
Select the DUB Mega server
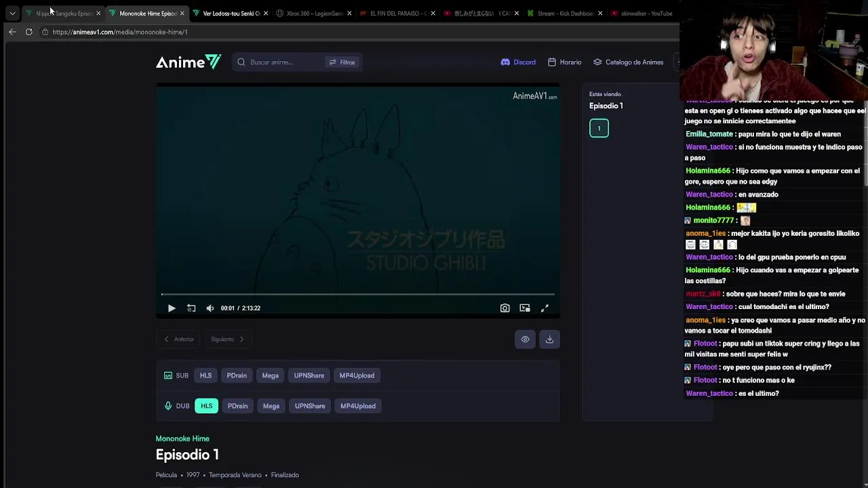(271, 406)
